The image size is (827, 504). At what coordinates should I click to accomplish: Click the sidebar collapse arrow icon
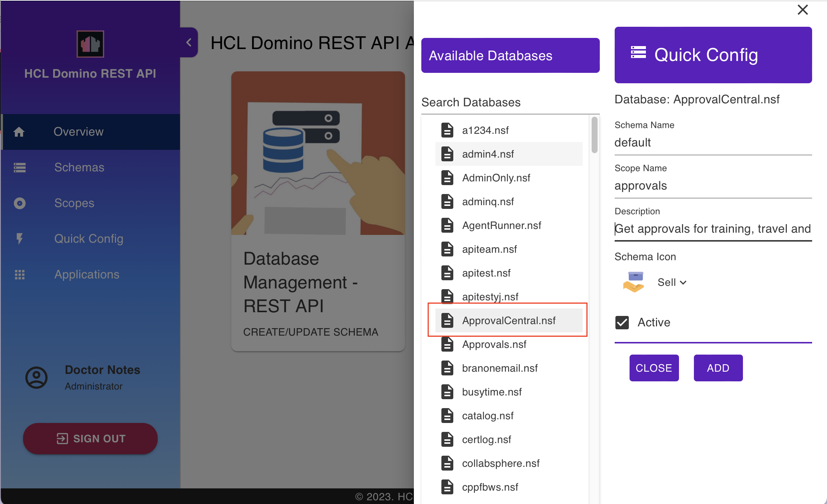[189, 42]
